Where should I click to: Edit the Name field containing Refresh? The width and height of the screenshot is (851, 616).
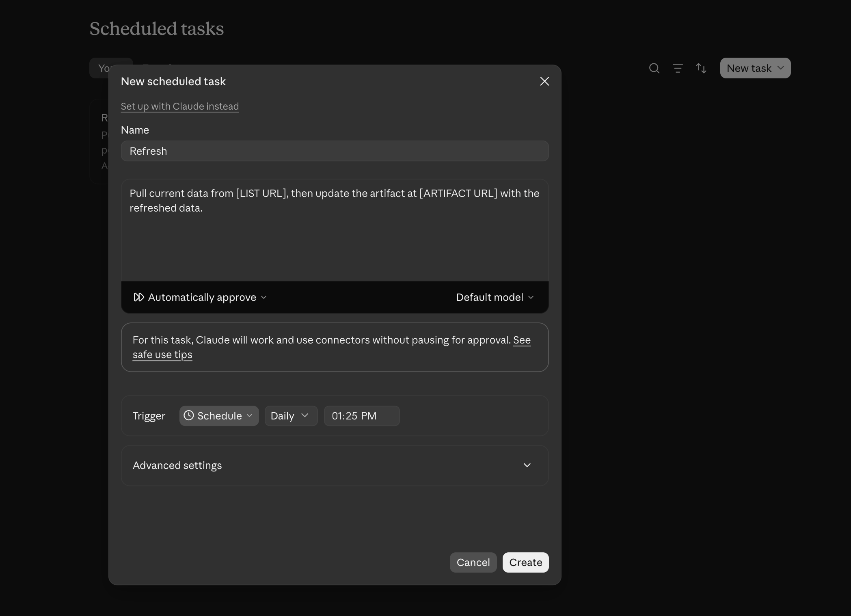[335, 151]
